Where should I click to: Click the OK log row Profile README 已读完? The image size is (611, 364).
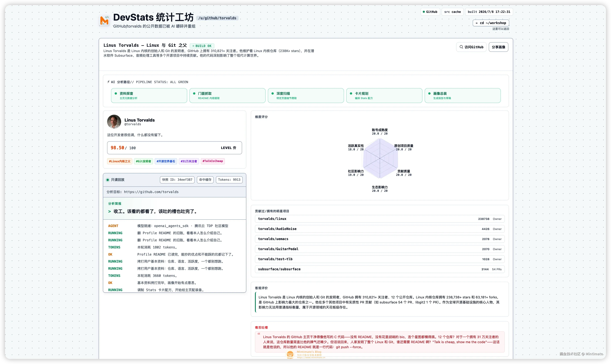coord(175,254)
